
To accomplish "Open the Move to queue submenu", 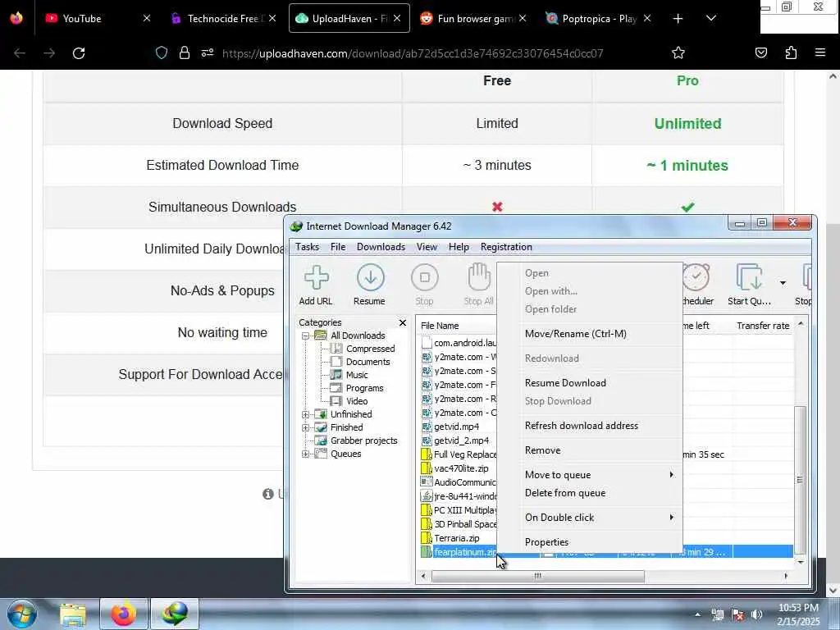I will click(x=589, y=475).
